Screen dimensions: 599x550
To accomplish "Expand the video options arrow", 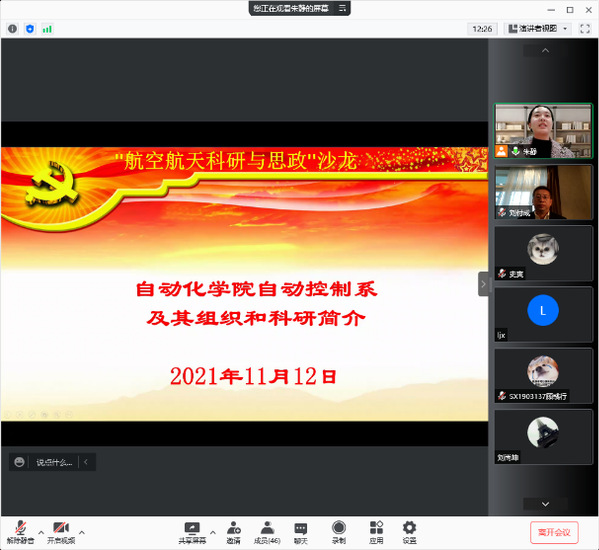I will 81,532.
